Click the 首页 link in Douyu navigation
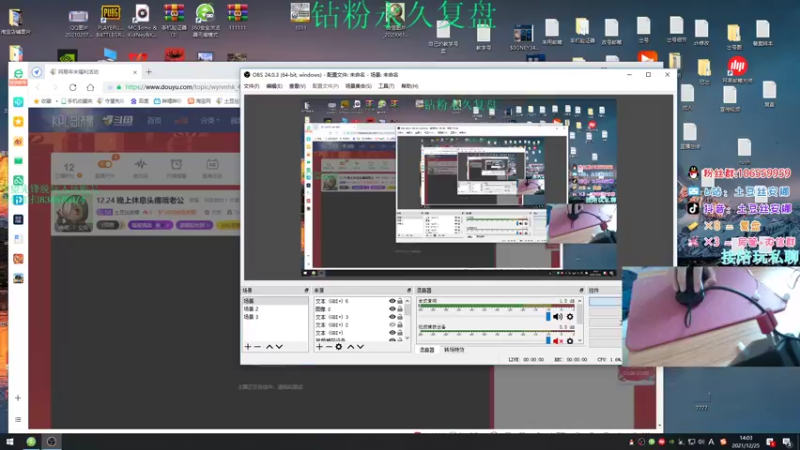The image size is (800, 450). point(154,120)
